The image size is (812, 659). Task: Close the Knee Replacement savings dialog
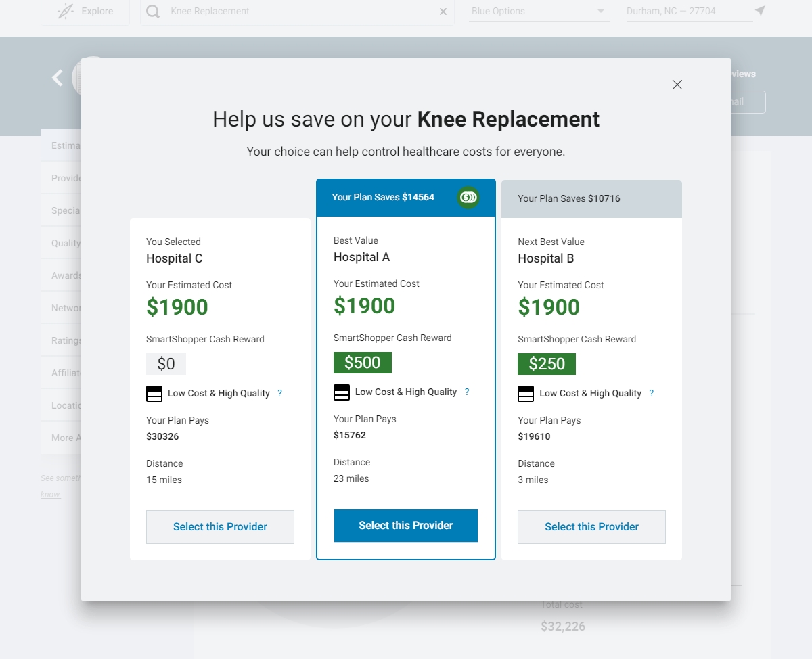pos(677,85)
